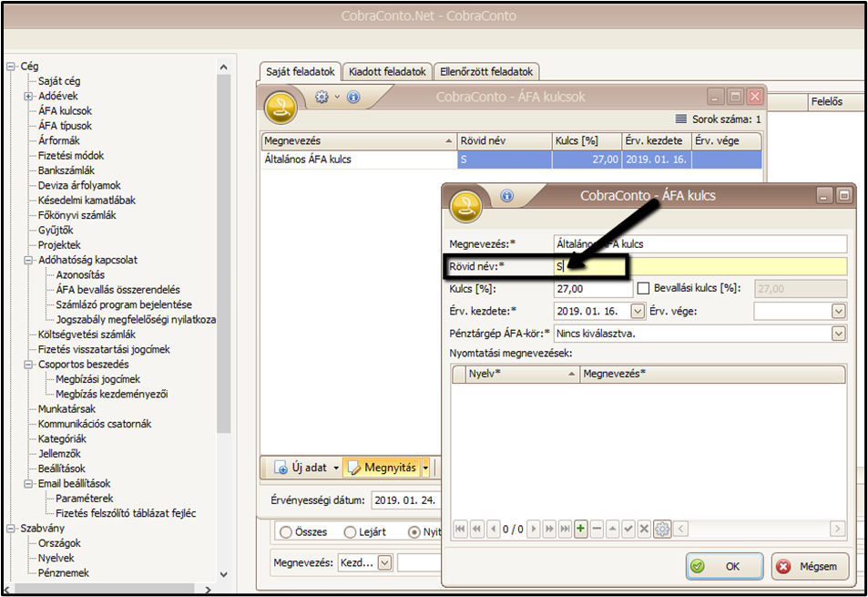Click the Mégsem cancel button

click(810, 567)
